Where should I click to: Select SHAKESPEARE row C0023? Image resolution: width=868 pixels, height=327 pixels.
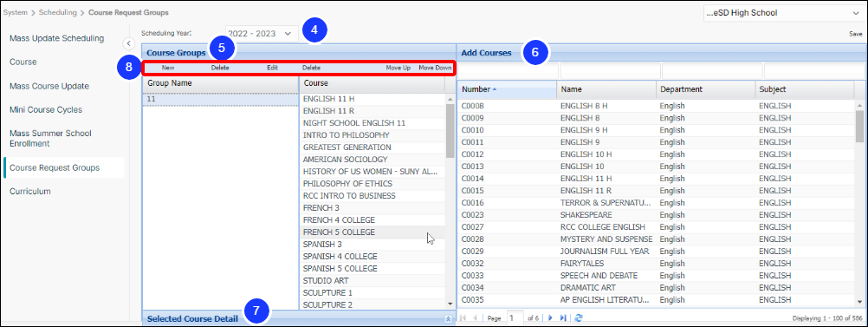pos(657,215)
